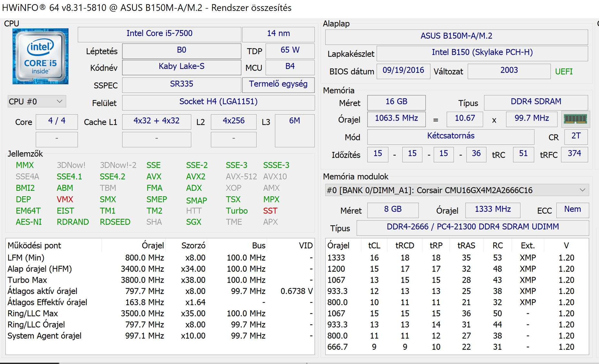Viewport: 599px width, 364px height.
Task: Click the tCL column header in memory timings
Action: [374, 246]
